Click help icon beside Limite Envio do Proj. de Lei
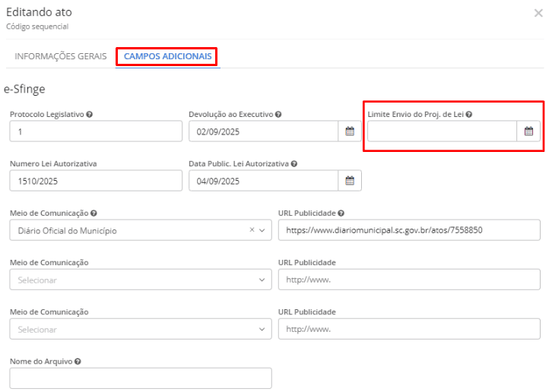This screenshot has height=392, width=552. (x=469, y=115)
